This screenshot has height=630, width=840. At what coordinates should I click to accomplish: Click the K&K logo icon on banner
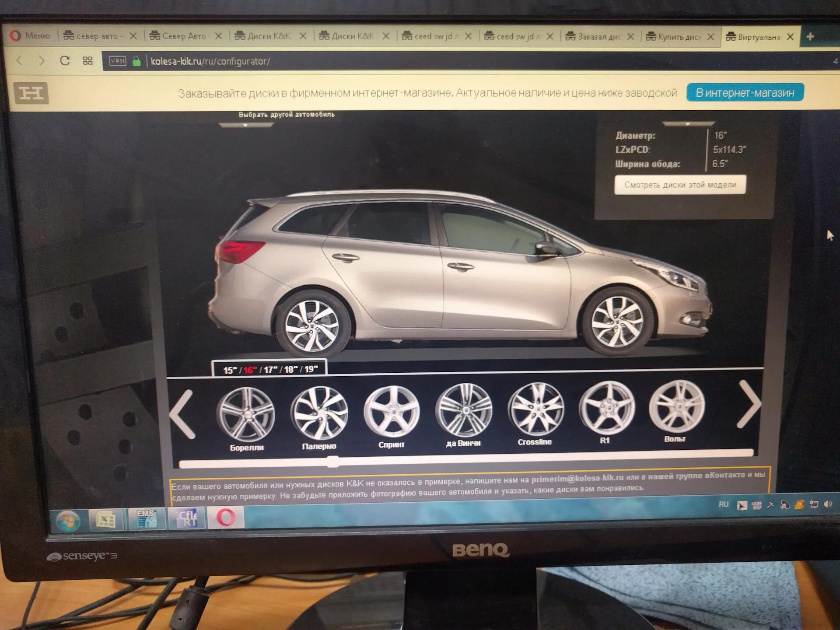click(31, 93)
